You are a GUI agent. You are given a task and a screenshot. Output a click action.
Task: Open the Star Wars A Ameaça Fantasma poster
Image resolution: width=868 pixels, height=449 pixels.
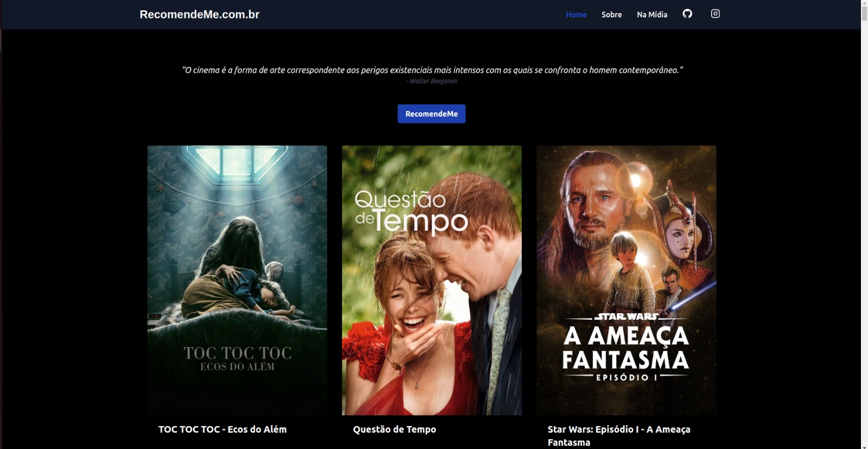click(x=627, y=280)
